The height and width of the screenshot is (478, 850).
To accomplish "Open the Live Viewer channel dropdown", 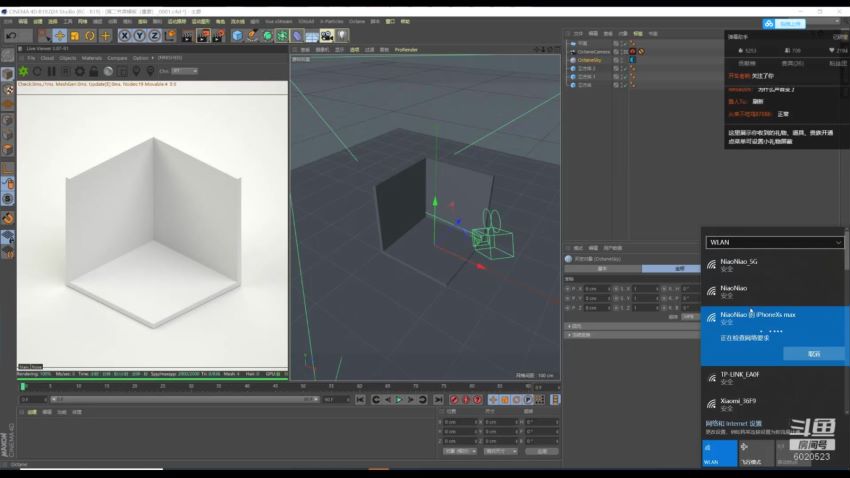I will 183,71.
